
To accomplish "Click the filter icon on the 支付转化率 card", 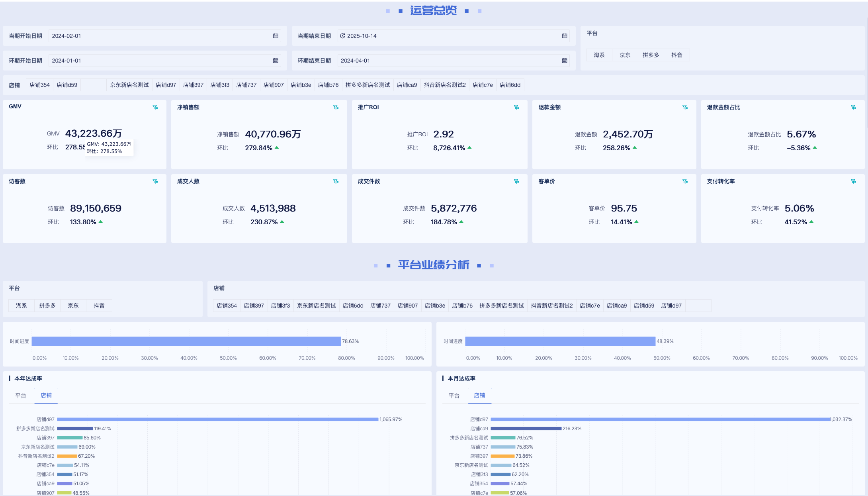I will 853,181.
